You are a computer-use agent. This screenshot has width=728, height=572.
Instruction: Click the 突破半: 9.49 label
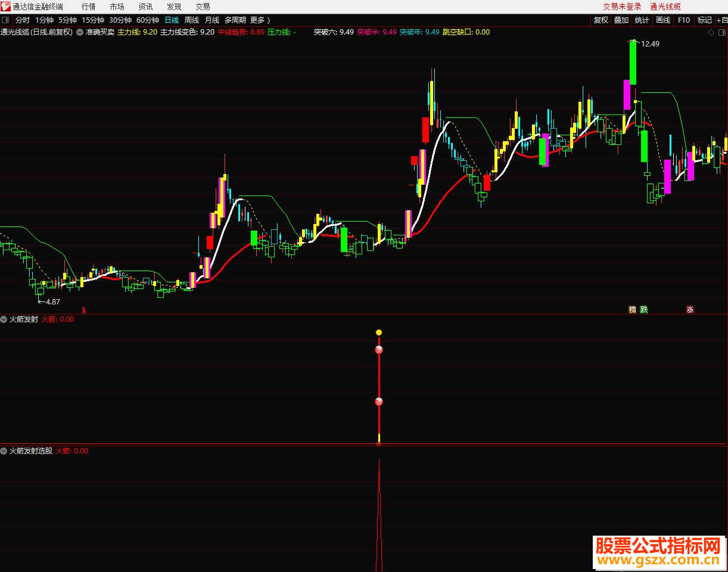coord(377,32)
